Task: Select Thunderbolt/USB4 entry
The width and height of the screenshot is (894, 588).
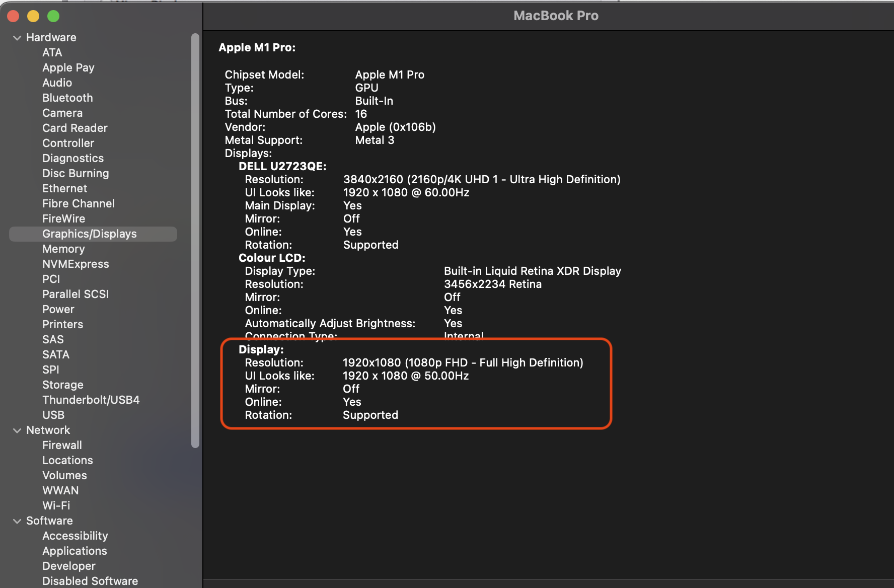Action: [x=91, y=400]
